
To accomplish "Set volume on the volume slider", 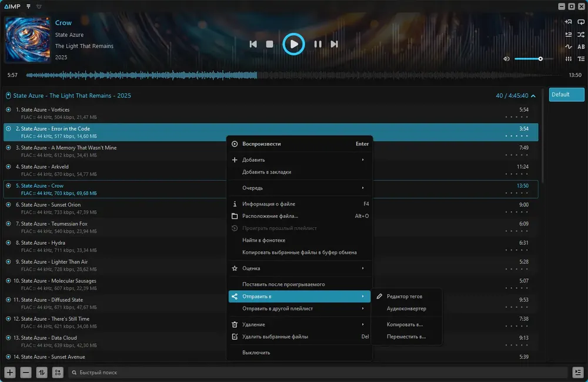I will [534, 58].
